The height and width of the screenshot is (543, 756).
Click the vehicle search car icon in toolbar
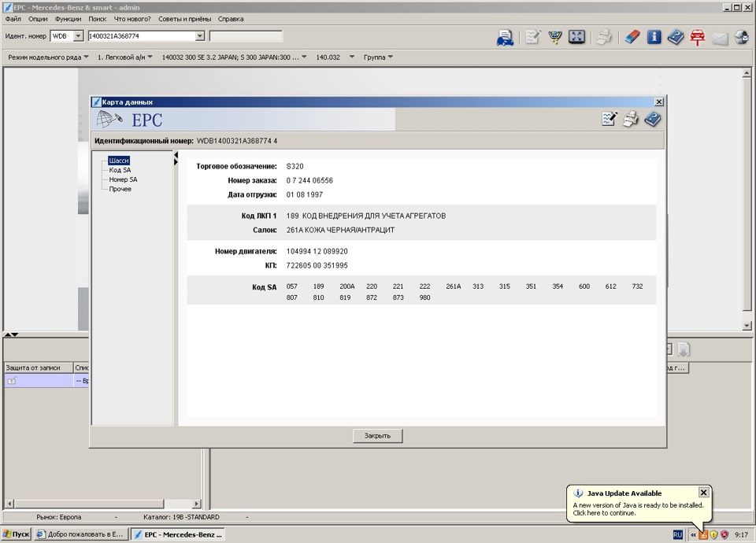[x=505, y=37]
